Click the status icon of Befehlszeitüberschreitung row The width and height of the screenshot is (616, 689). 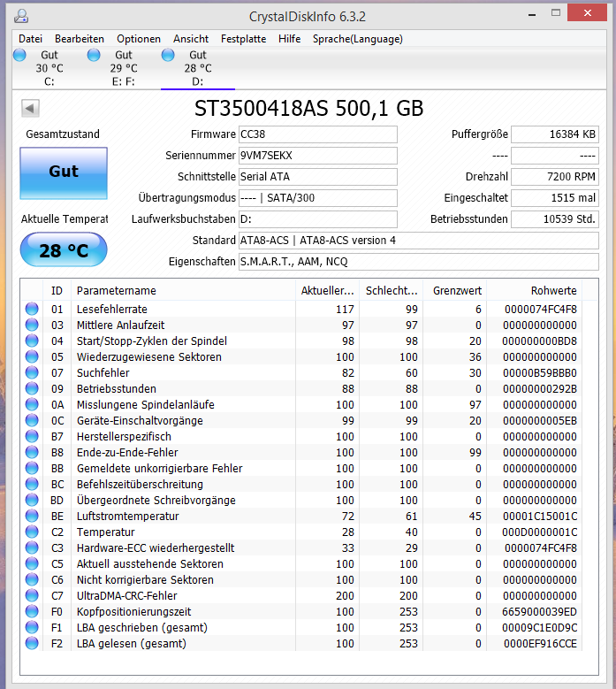point(32,484)
